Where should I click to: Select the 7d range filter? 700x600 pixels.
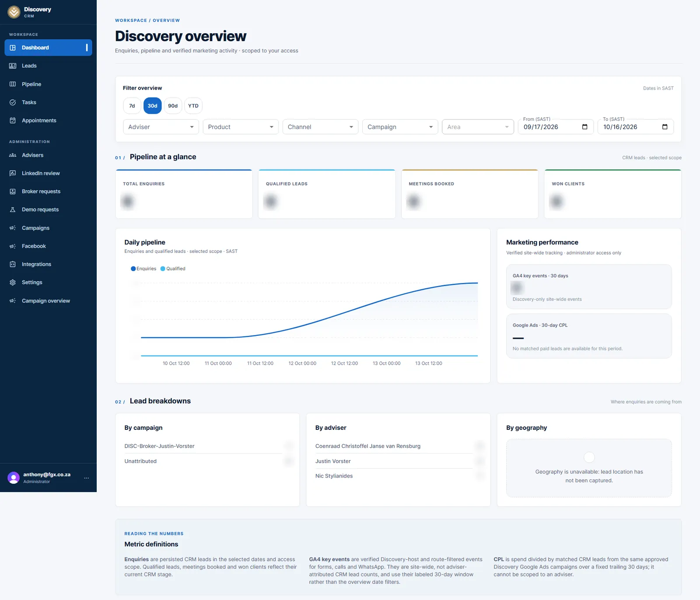click(x=132, y=106)
